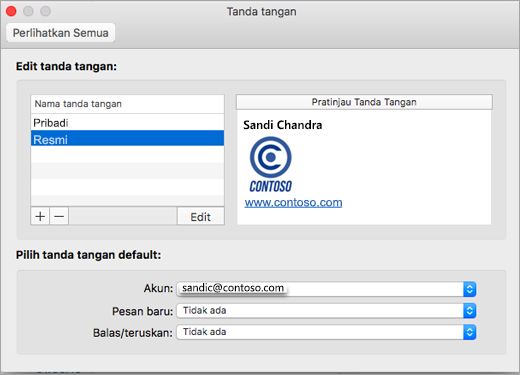Screen dimensions: 520x375
Task: Select the Resmi signature row
Action: point(127,138)
